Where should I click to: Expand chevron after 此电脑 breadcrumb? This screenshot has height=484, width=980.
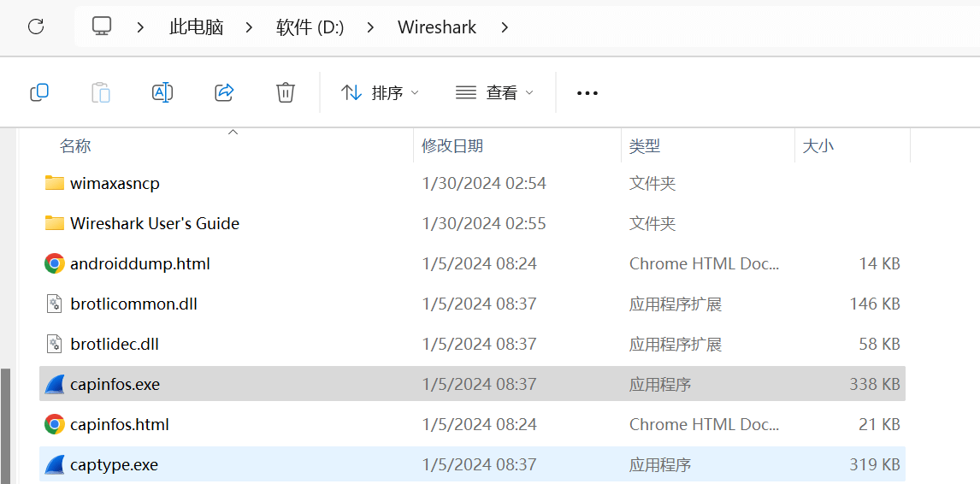coord(250,27)
